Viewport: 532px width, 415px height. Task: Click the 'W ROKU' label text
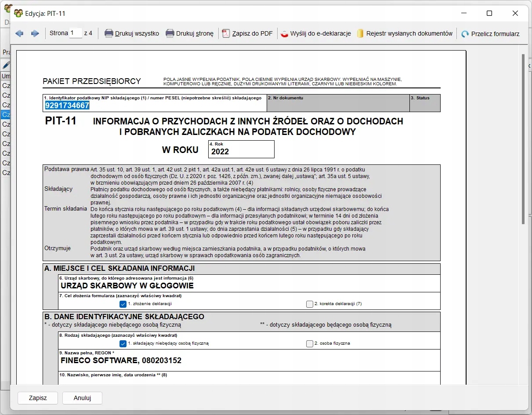tap(180, 150)
